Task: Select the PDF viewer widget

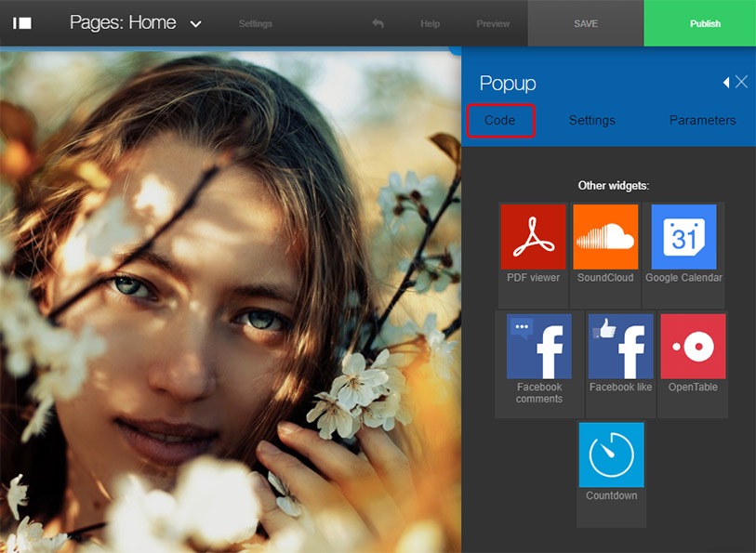Action: 533,256
